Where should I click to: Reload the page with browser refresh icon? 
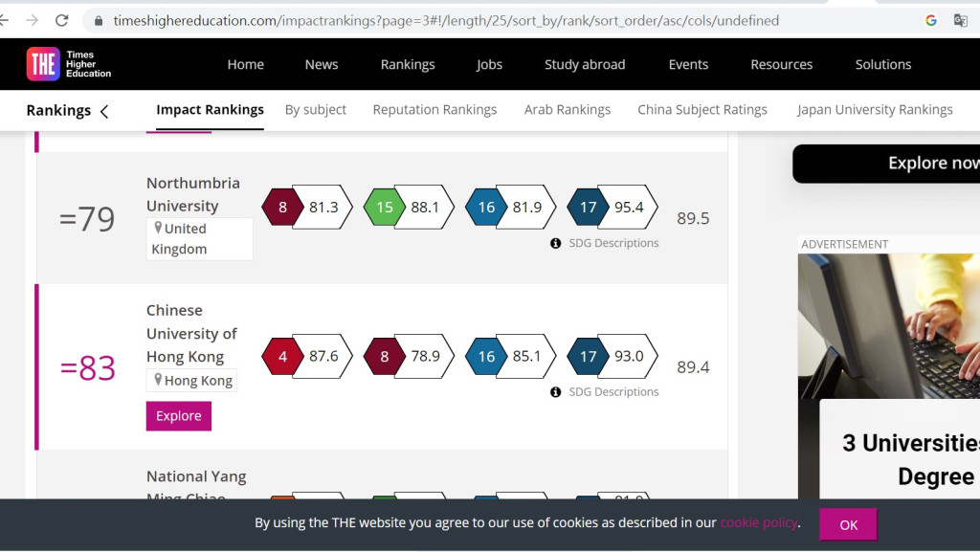(x=62, y=20)
